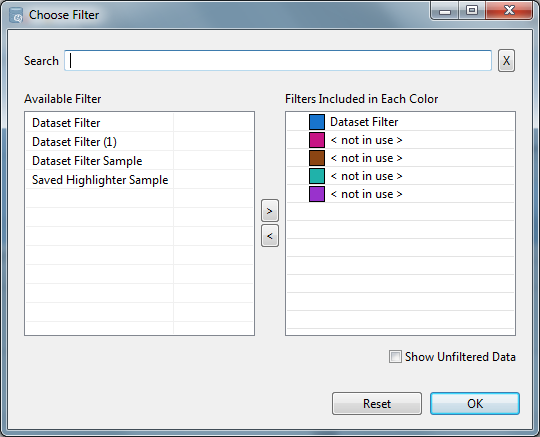This screenshot has width=540, height=437.
Task: Select the purple color swatch
Action: 317,194
